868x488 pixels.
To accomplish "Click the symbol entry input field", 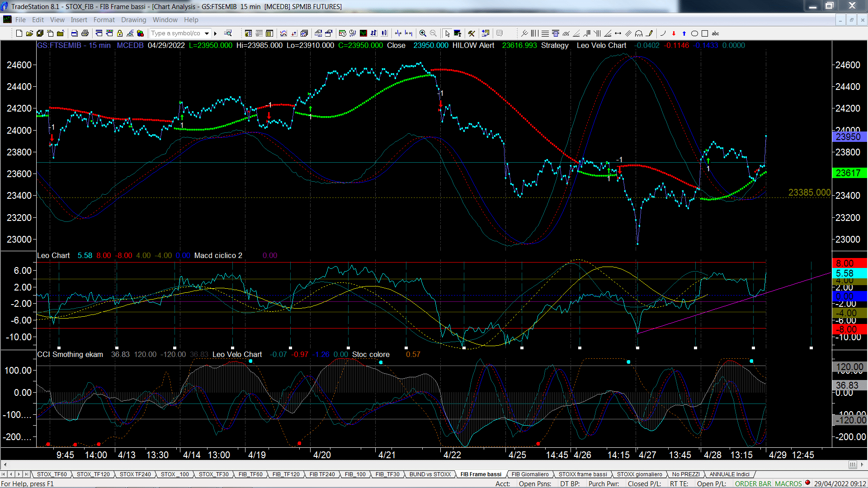I will click(176, 33).
